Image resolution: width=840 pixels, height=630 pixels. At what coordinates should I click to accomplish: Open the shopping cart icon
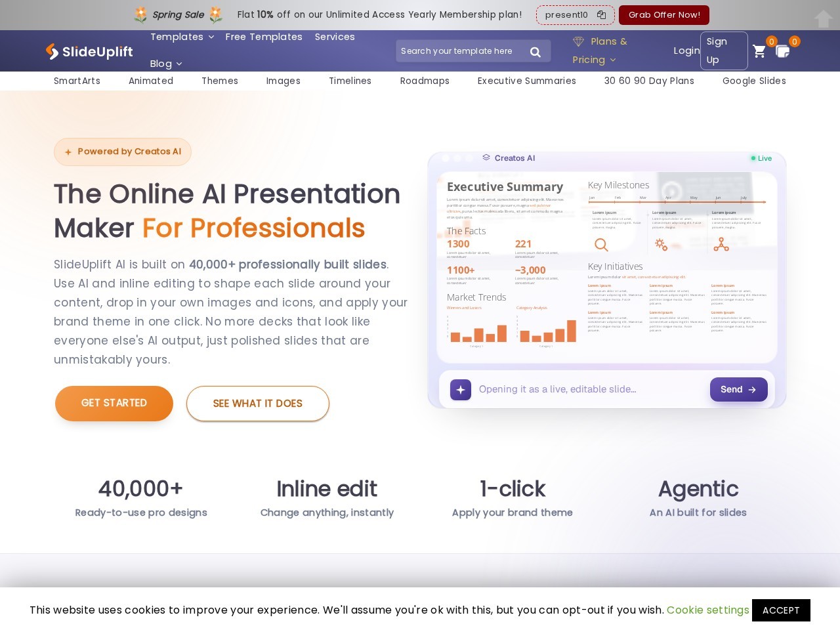759,51
